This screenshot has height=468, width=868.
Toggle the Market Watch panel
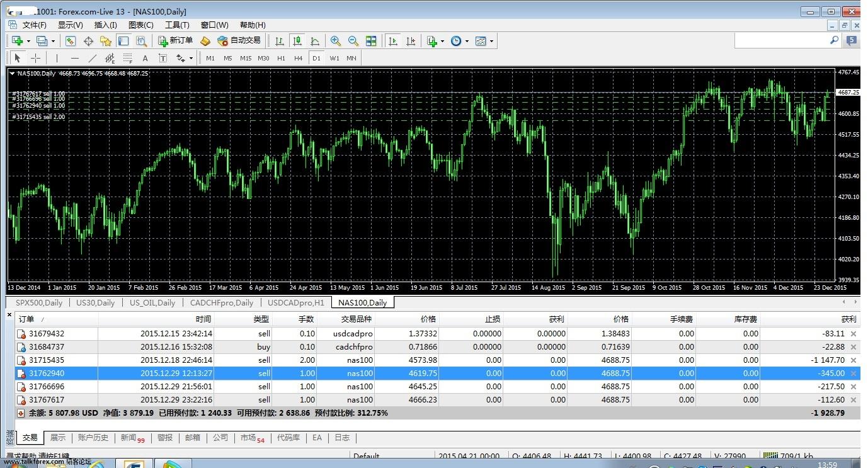click(x=71, y=41)
